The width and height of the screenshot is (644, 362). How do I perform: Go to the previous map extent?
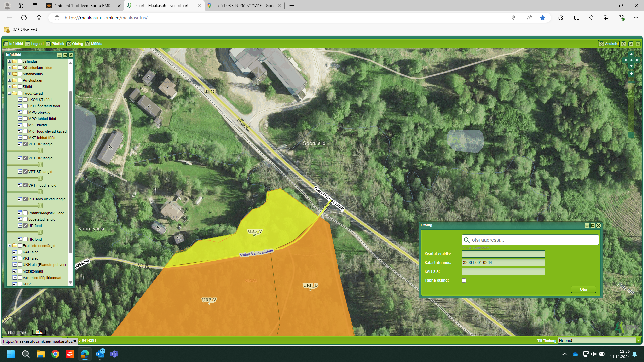click(x=631, y=44)
